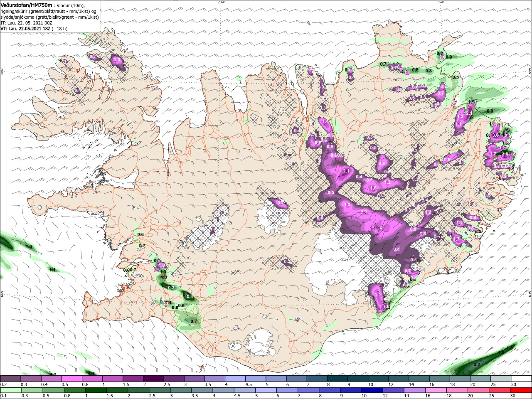Click the 20W longitude label

[221, 2]
